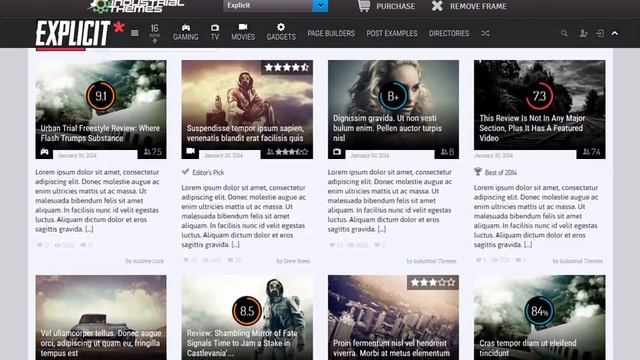Click TV icon on Dignissim gravida card
The height and width of the screenshot is (360, 640).
pos(337,152)
